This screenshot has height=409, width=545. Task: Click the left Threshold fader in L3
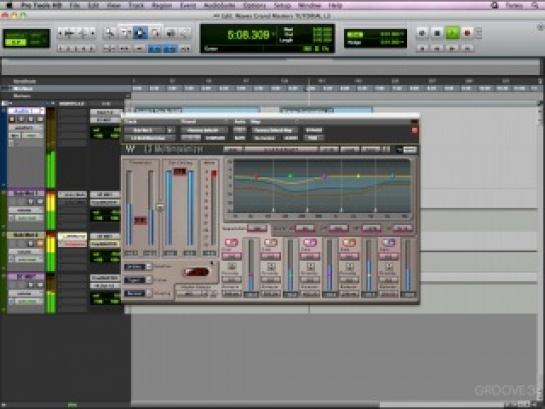pyautogui.click(x=129, y=208)
